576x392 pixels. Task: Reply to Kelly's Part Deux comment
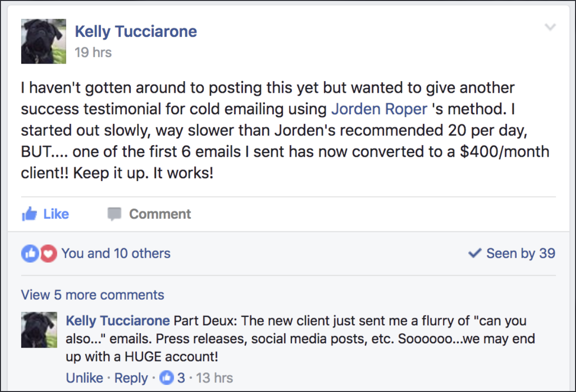tap(131, 378)
